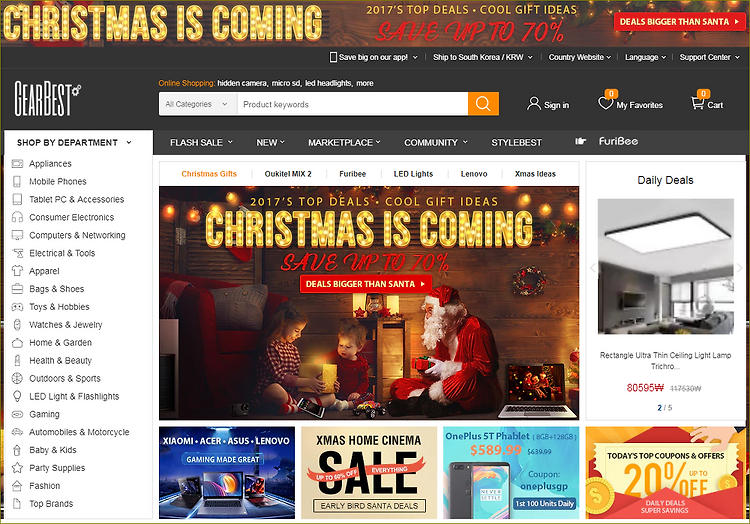Click the Toys & Hobbies gamepad icon
Viewport: 750px width, 524px height.
pyautogui.click(x=17, y=307)
